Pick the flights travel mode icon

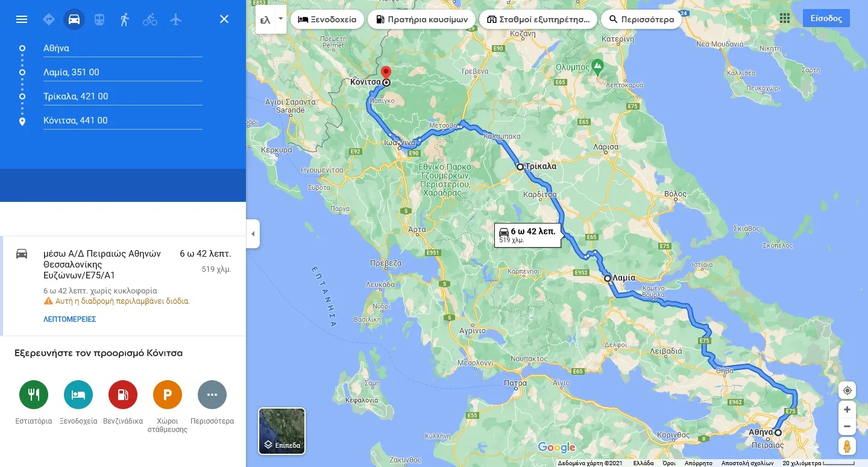point(175,19)
